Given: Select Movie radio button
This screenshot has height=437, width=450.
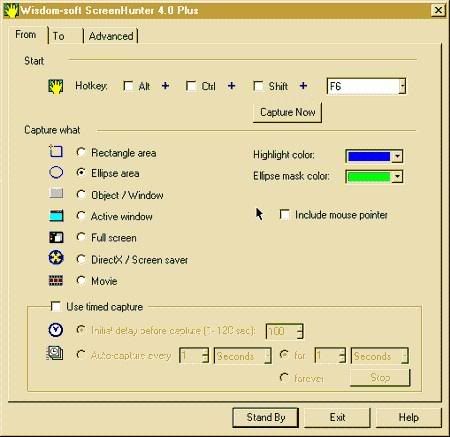Looking at the screenshot, I should (x=81, y=280).
